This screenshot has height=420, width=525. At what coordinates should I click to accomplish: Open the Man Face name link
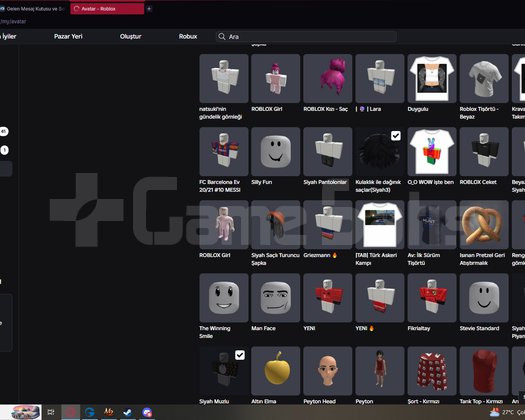(264, 328)
